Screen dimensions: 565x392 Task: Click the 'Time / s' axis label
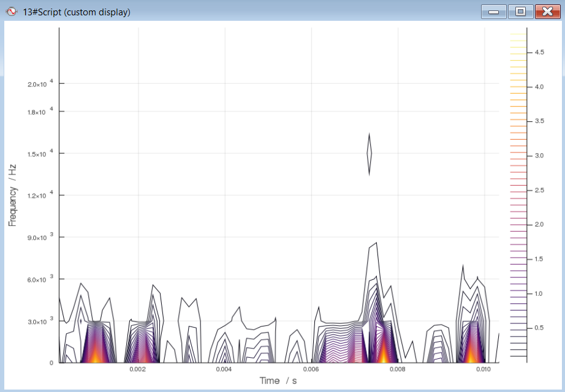(x=278, y=380)
